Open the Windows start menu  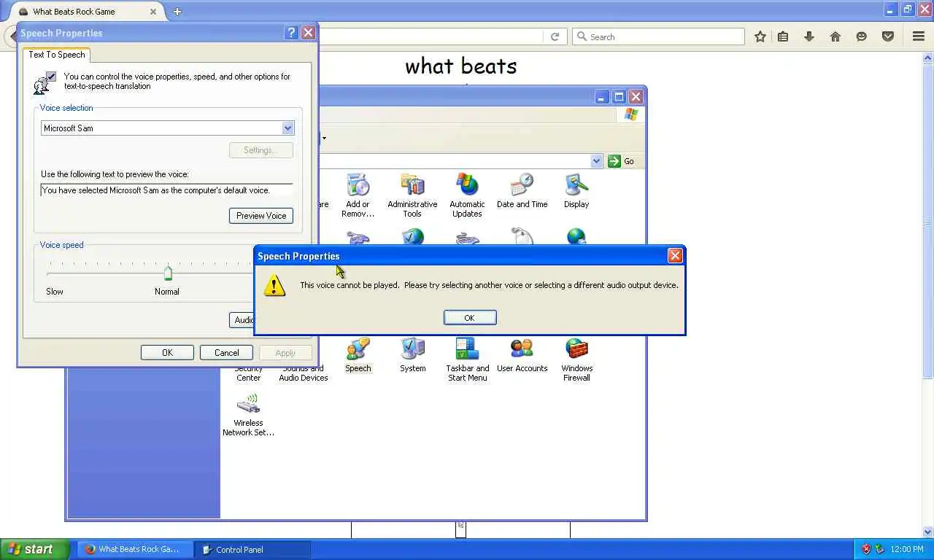34,549
